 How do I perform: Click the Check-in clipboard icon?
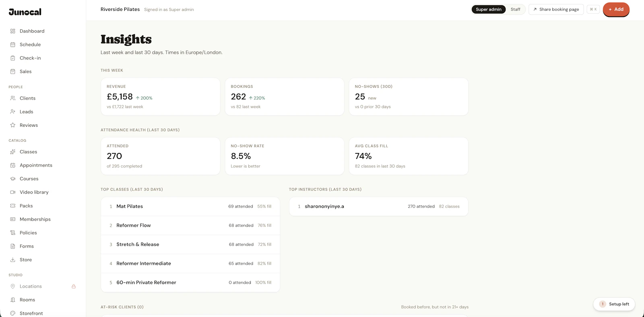pyautogui.click(x=13, y=58)
